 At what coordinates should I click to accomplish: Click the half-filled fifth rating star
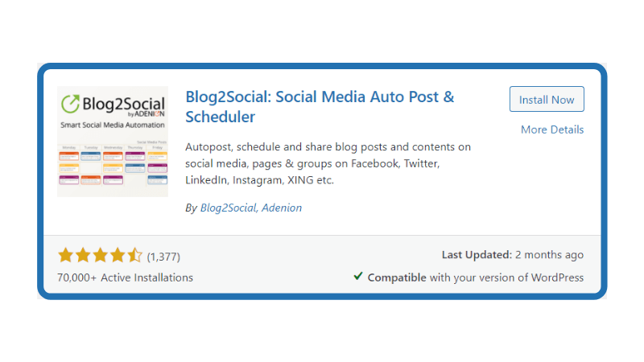coord(134,256)
